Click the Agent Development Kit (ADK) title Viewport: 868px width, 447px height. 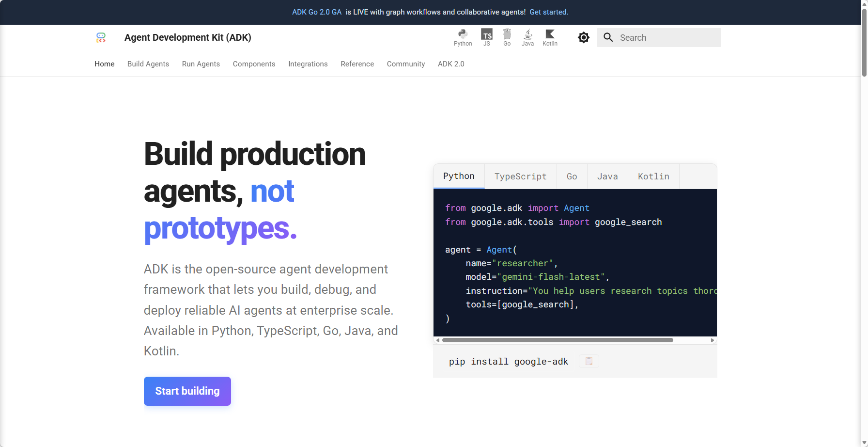tap(188, 37)
